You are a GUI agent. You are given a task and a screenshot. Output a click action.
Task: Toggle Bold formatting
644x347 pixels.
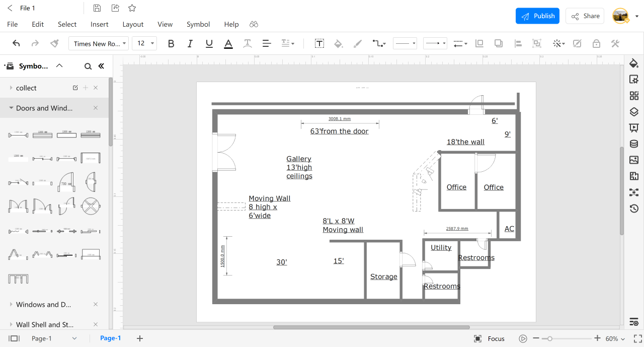pos(171,43)
